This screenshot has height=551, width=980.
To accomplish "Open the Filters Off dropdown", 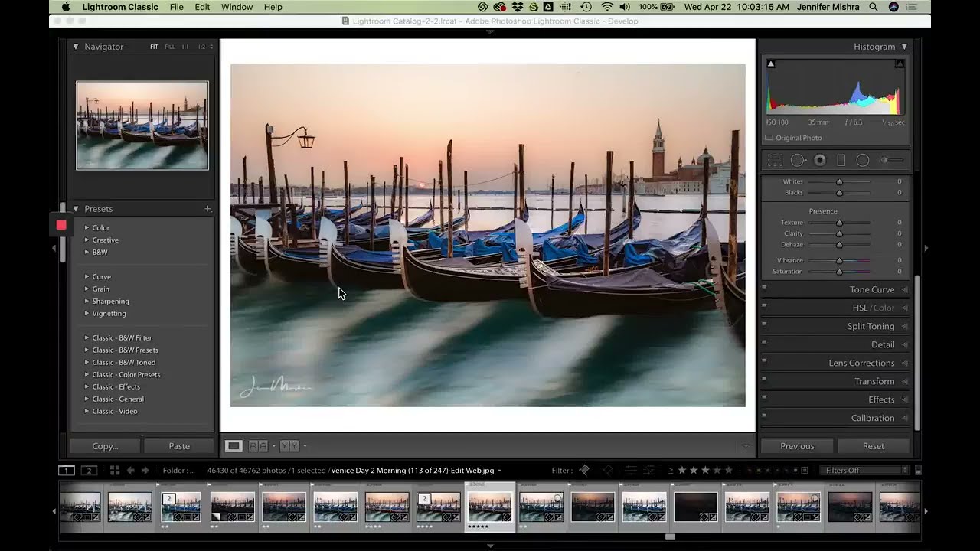I will tap(865, 470).
